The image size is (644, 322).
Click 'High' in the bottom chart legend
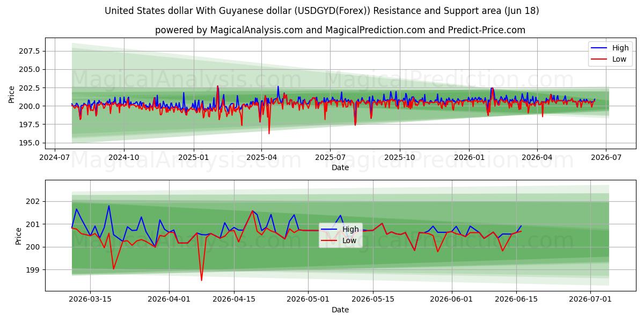click(x=351, y=229)
